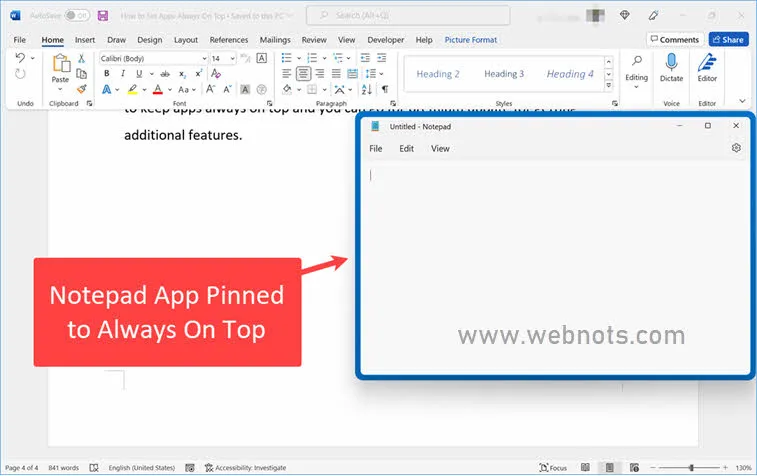Click the Dictate microphone button
757x476 pixels.
(x=672, y=68)
